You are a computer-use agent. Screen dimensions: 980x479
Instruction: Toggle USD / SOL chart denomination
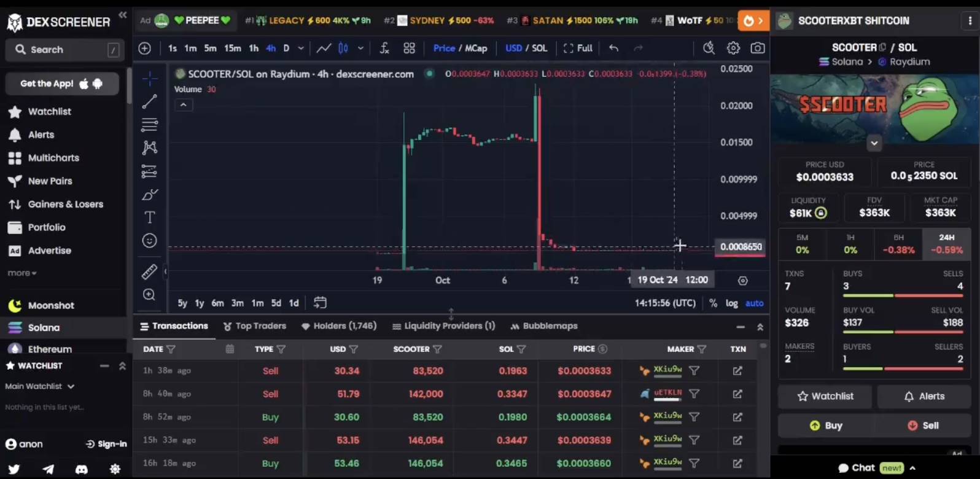pos(526,48)
